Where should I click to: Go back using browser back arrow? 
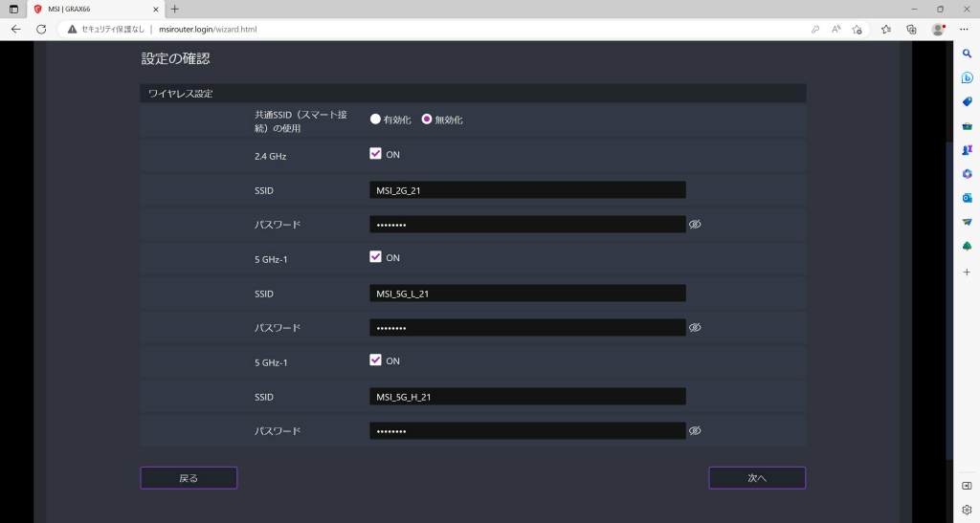(16, 30)
